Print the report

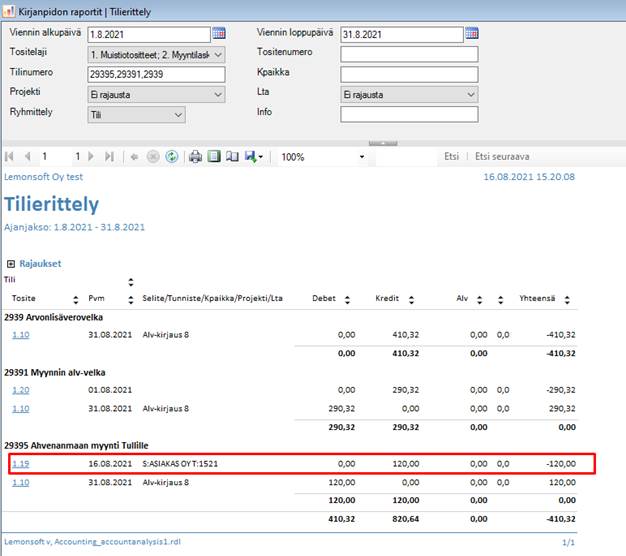point(196,157)
